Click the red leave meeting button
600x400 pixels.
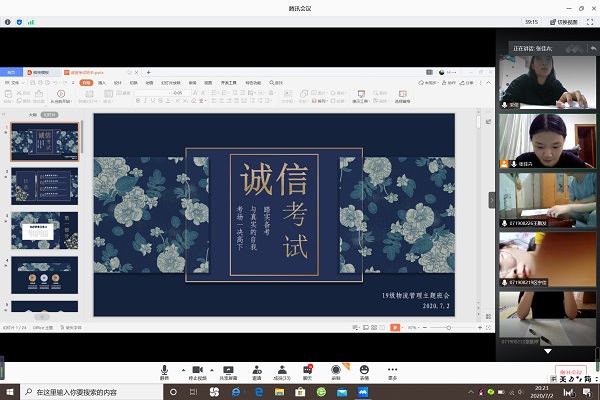click(571, 371)
